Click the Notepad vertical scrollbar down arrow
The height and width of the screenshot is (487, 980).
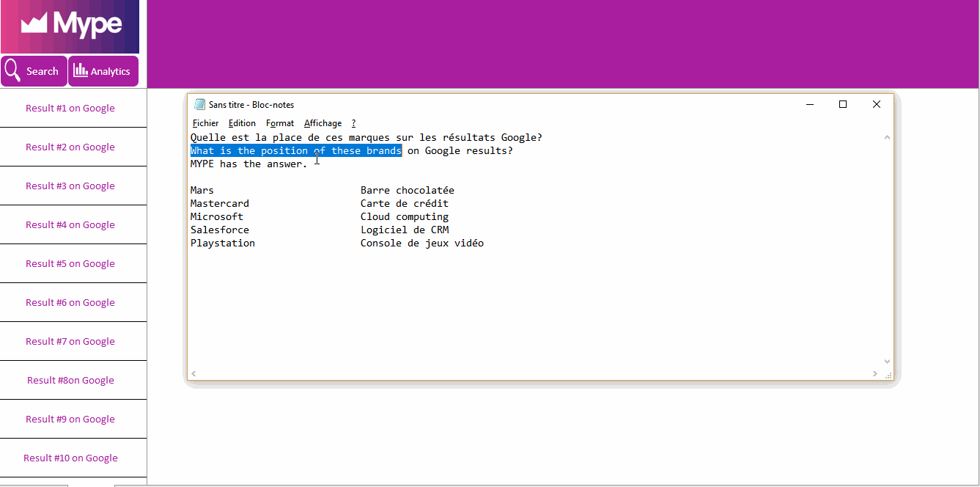[888, 362]
